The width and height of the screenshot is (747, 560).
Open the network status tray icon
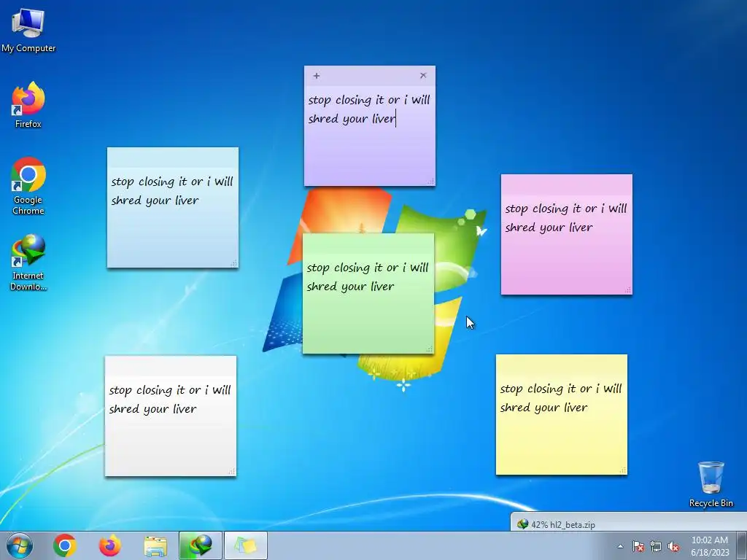pyautogui.click(x=656, y=546)
